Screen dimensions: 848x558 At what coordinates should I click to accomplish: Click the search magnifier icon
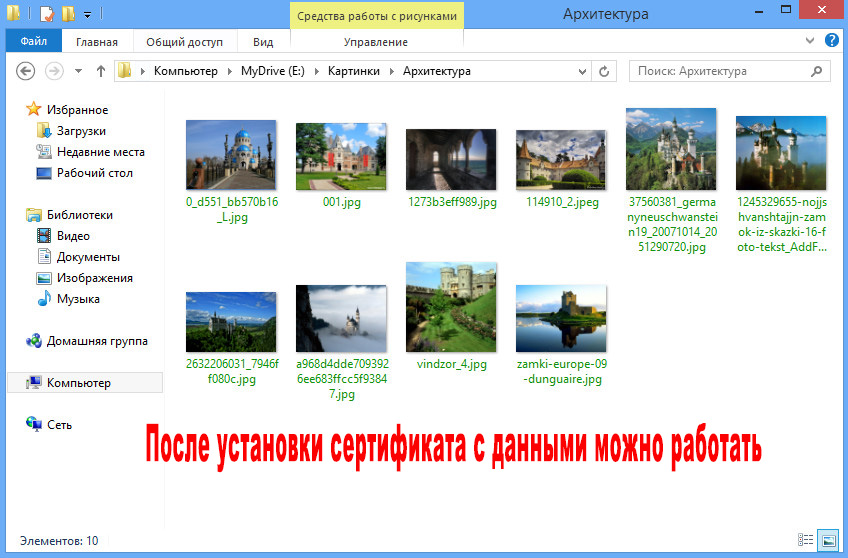(817, 71)
